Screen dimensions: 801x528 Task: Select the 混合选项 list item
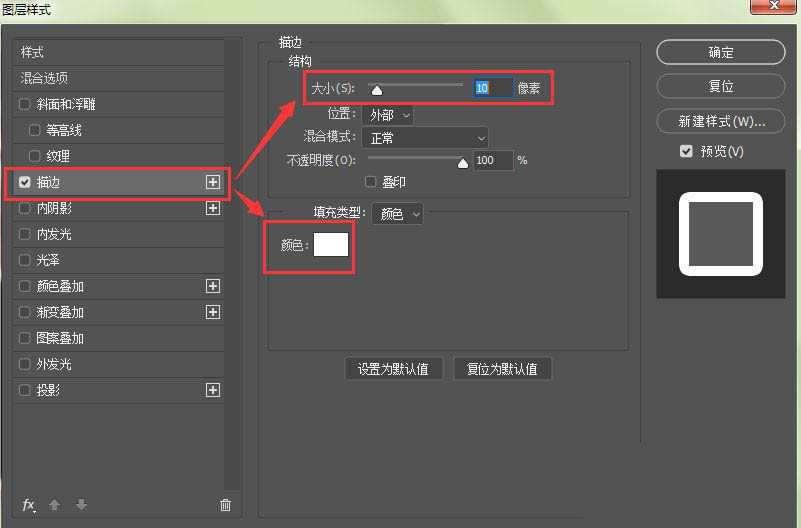coord(119,78)
